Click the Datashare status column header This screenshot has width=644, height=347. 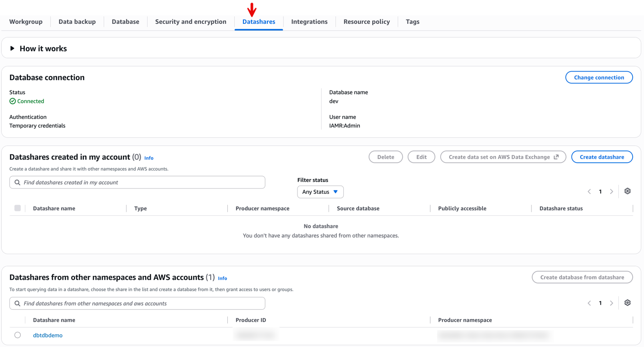point(561,208)
